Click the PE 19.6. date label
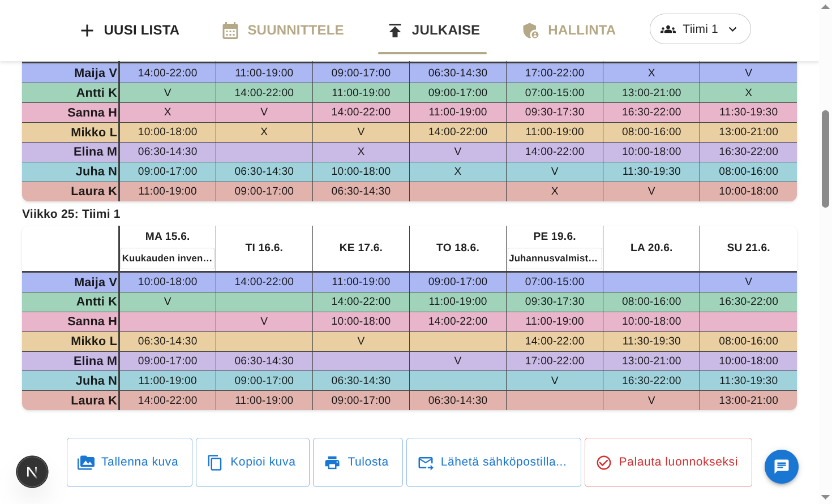Screen dimensions: 832x504 [555, 236]
